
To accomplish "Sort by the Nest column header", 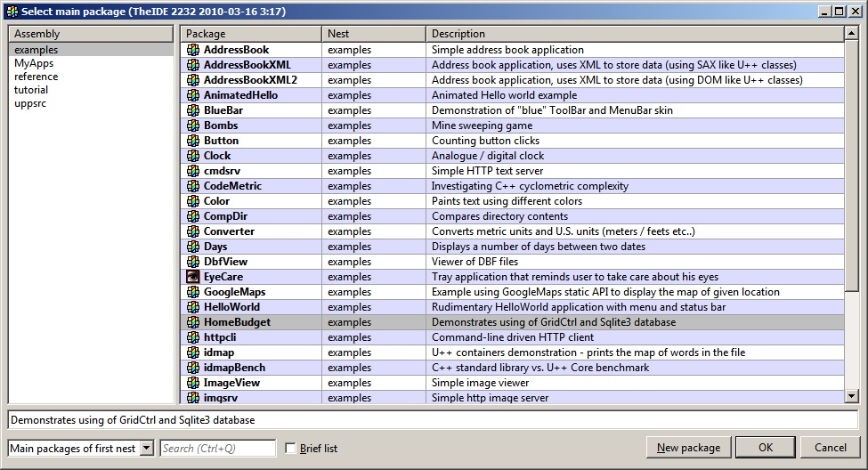I will [374, 34].
